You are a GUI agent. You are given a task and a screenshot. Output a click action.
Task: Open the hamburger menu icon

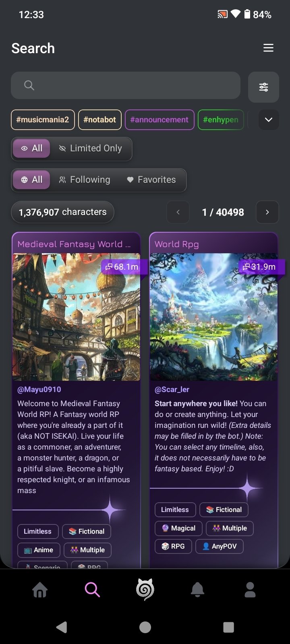(268, 48)
